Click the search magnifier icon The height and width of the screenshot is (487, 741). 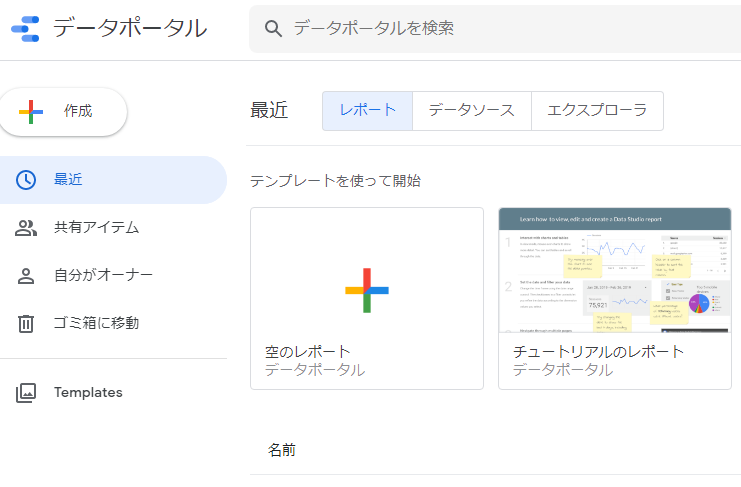click(273, 28)
